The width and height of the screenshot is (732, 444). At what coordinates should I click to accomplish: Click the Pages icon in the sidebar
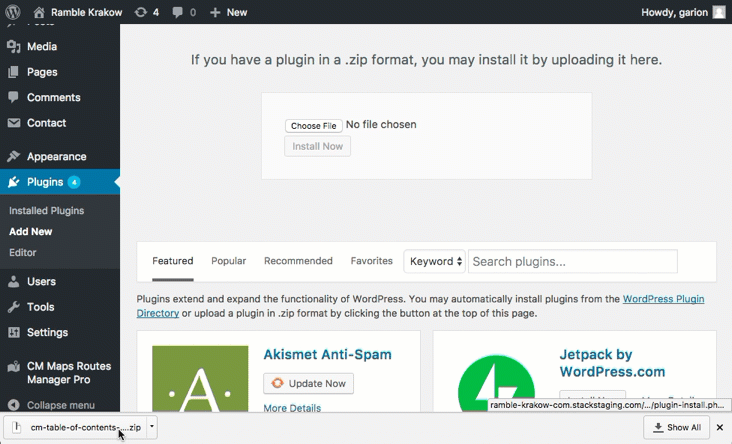(x=14, y=72)
